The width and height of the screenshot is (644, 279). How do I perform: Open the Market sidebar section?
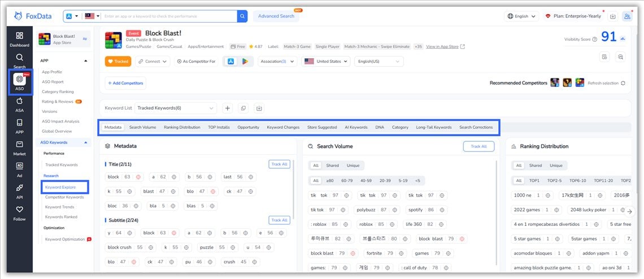click(x=19, y=148)
